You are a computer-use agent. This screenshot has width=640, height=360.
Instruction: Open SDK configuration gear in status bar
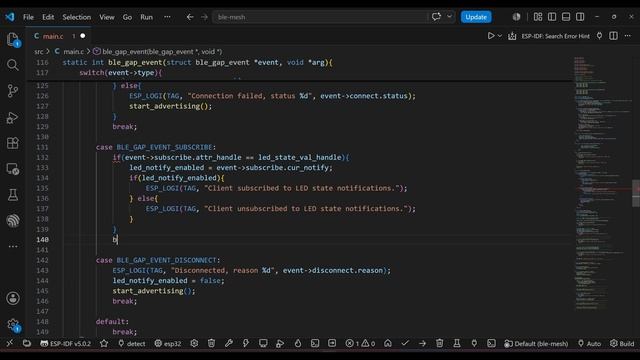pos(194,343)
